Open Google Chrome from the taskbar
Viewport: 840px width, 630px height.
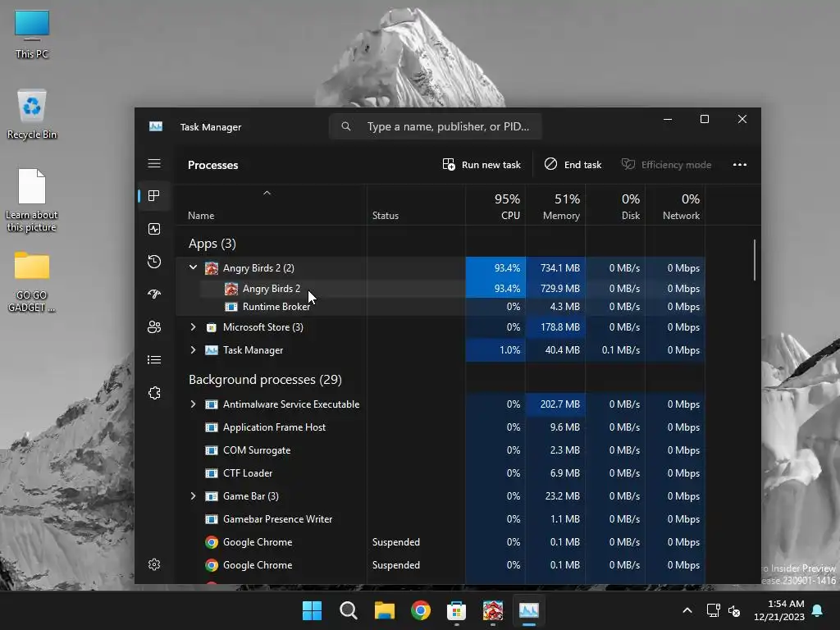[x=421, y=610]
